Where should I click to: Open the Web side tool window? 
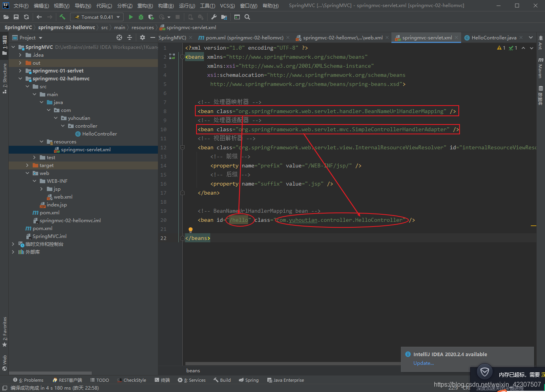(x=4, y=363)
